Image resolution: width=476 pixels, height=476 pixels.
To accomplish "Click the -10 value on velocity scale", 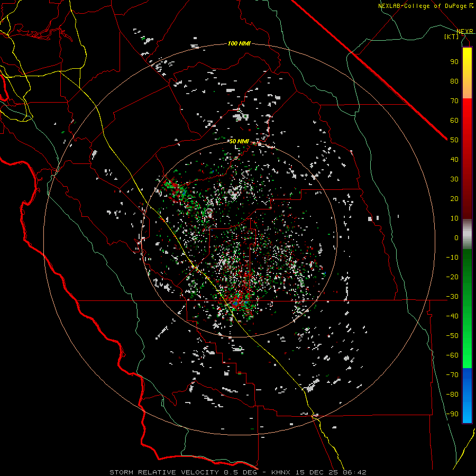I will (452, 258).
